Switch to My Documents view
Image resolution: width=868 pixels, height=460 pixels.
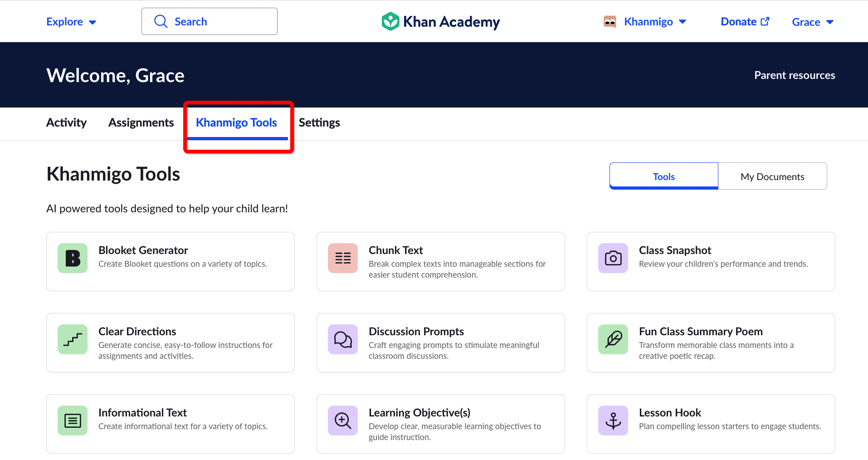point(772,176)
